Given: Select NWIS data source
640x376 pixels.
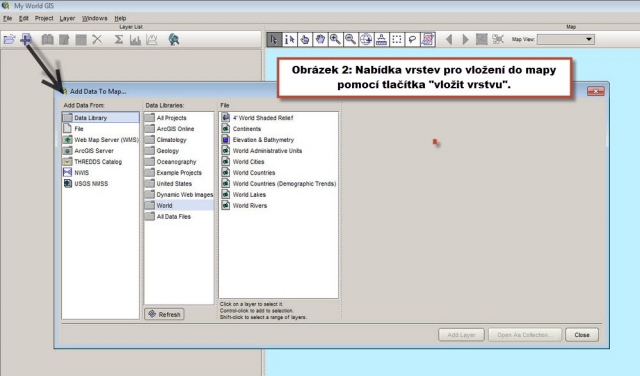Looking at the screenshot, I should [x=100, y=173].
